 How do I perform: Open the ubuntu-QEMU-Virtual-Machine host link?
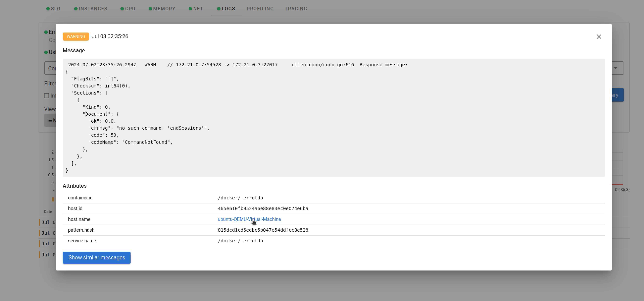point(249,219)
